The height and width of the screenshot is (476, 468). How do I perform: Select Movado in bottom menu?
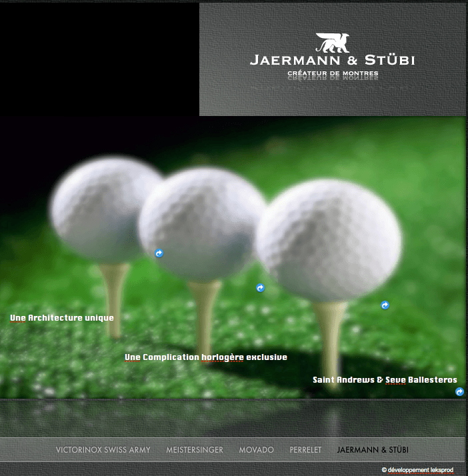[257, 449]
